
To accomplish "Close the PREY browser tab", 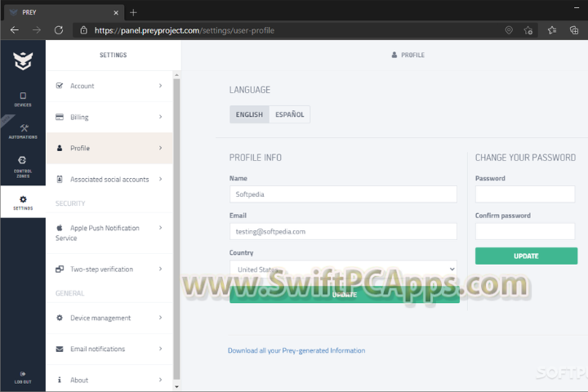I will tap(116, 13).
